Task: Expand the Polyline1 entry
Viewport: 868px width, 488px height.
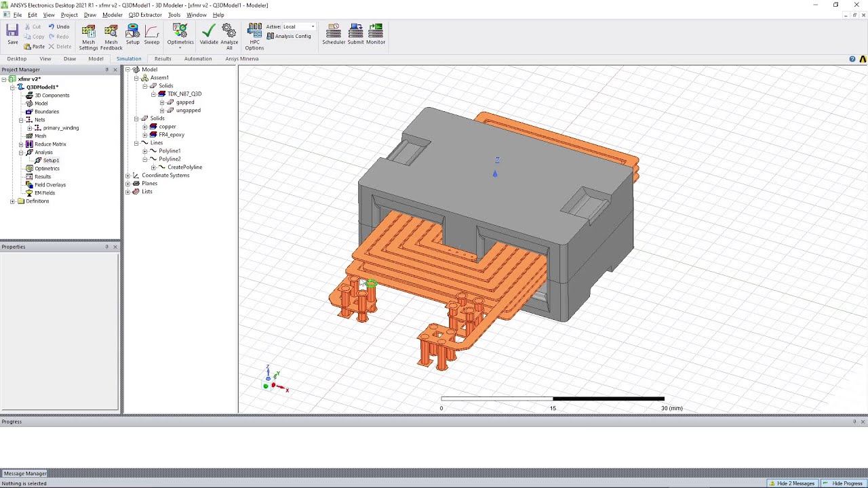Action: pyautogui.click(x=144, y=151)
